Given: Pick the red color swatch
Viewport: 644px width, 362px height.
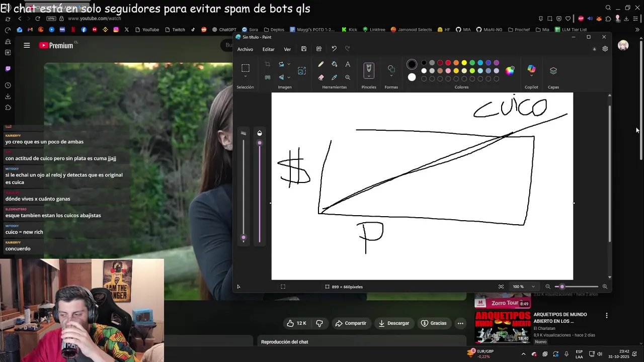Looking at the screenshot, I should tap(448, 63).
